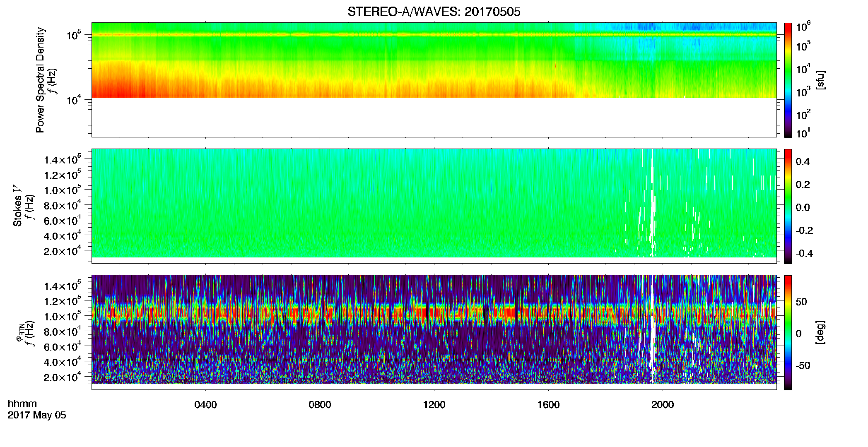Select the 1600 time axis label
868x447 pixels.
coord(548,404)
